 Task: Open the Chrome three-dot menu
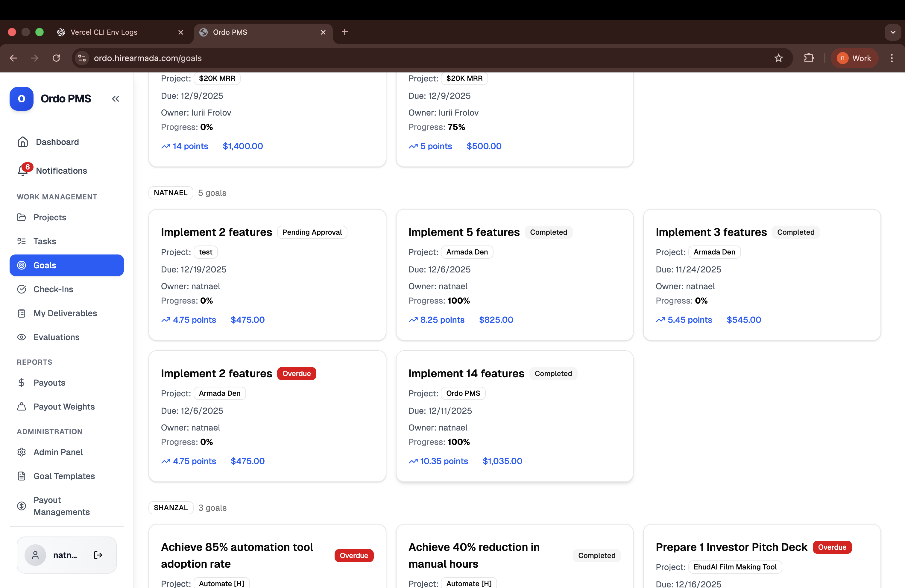892,58
